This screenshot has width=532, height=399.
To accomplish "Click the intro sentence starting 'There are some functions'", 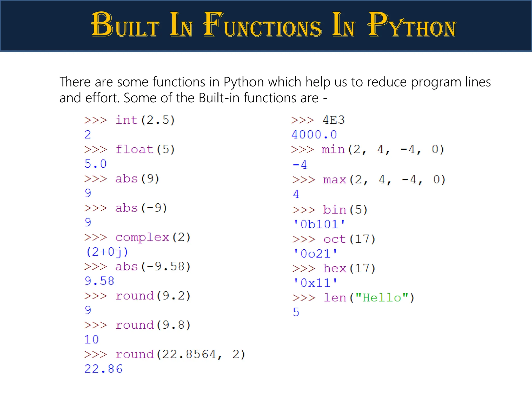I will 275,90.
